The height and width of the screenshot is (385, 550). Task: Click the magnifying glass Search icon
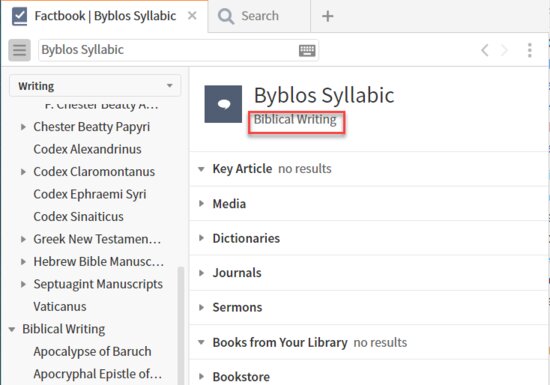point(226,16)
